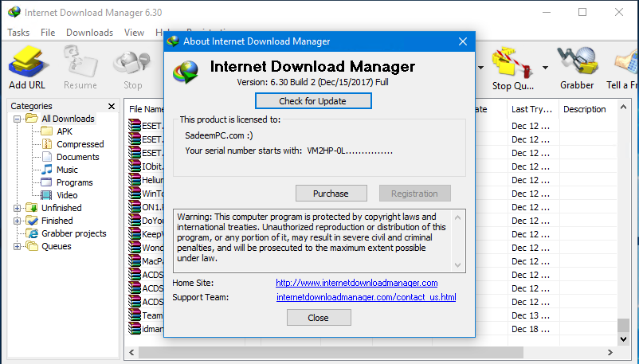Open the Grabber tool

point(577,68)
